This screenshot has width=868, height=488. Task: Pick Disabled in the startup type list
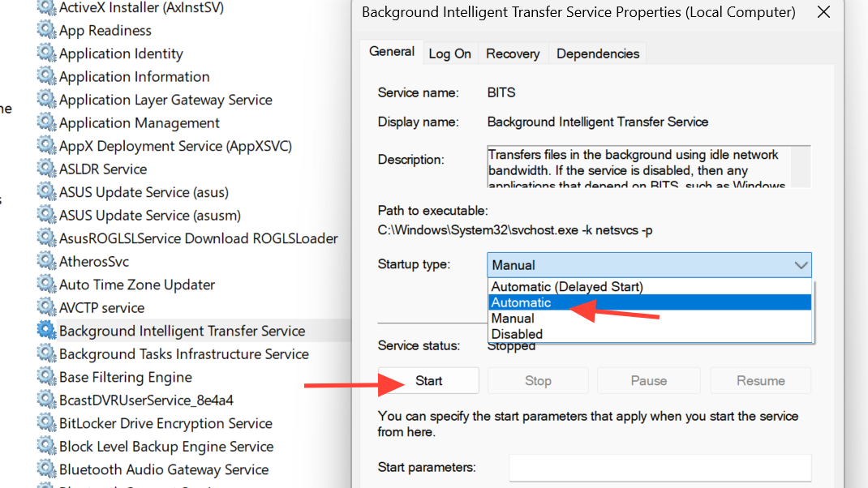coord(517,334)
